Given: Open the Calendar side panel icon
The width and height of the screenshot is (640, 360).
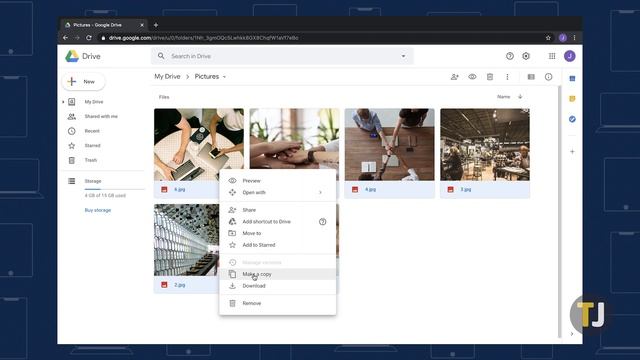Looking at the screenshot, I should click(572, 78).
